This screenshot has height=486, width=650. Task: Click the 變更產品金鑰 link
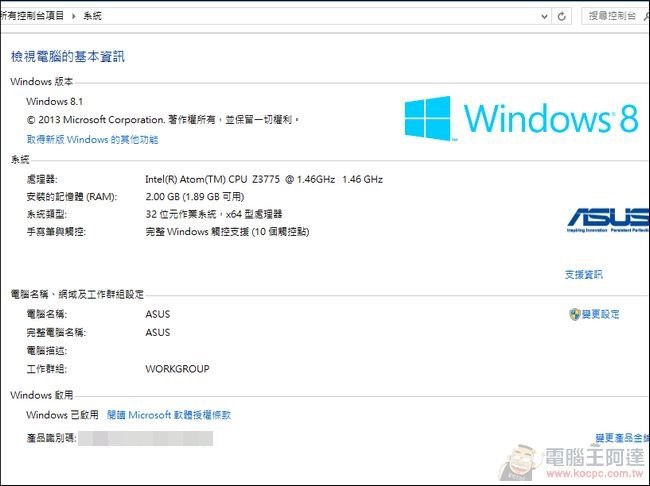pos(622,437)
